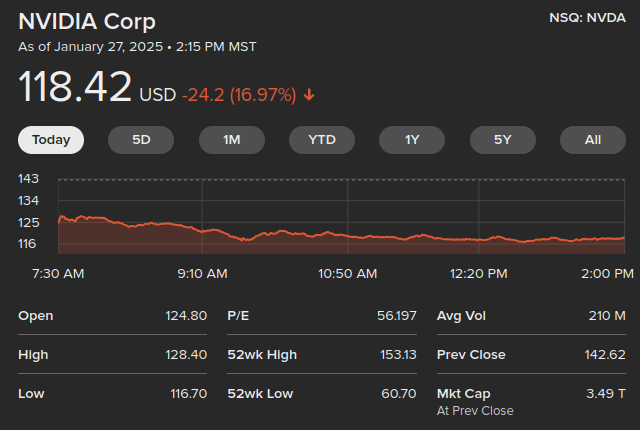Screen dimensions: 640x430
Task: Click the red down arrow icon
Action: coord(309,95)
